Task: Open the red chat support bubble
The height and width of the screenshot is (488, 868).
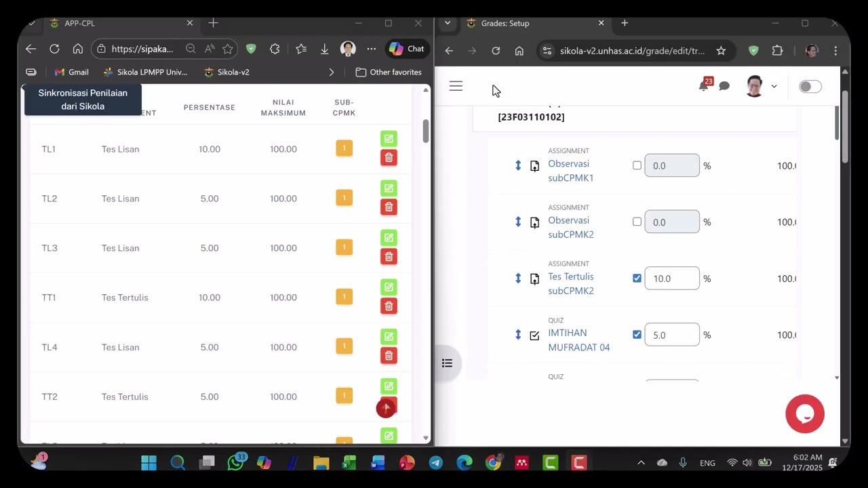Action: 805,413
